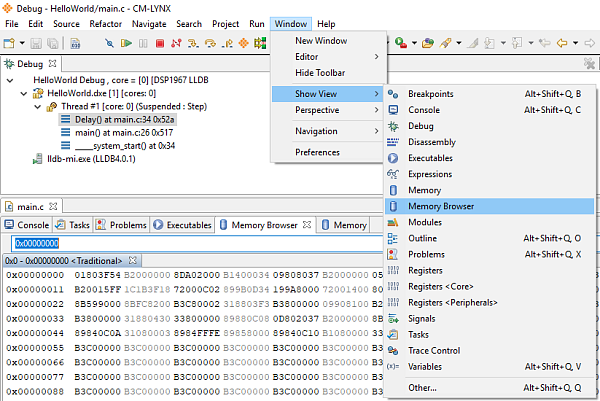Click the Run with stop icon
This screenshot has width=600, height=401.
tap(401, 43)
